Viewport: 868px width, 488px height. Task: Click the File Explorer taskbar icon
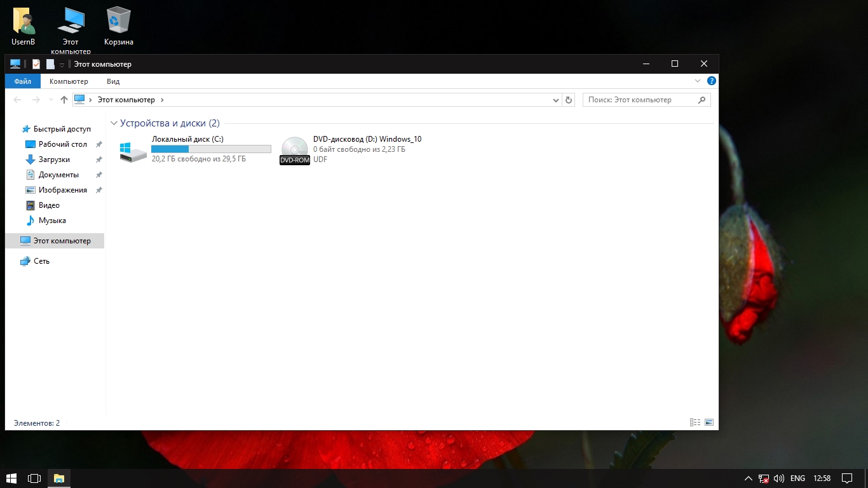(x=59, y=478)
